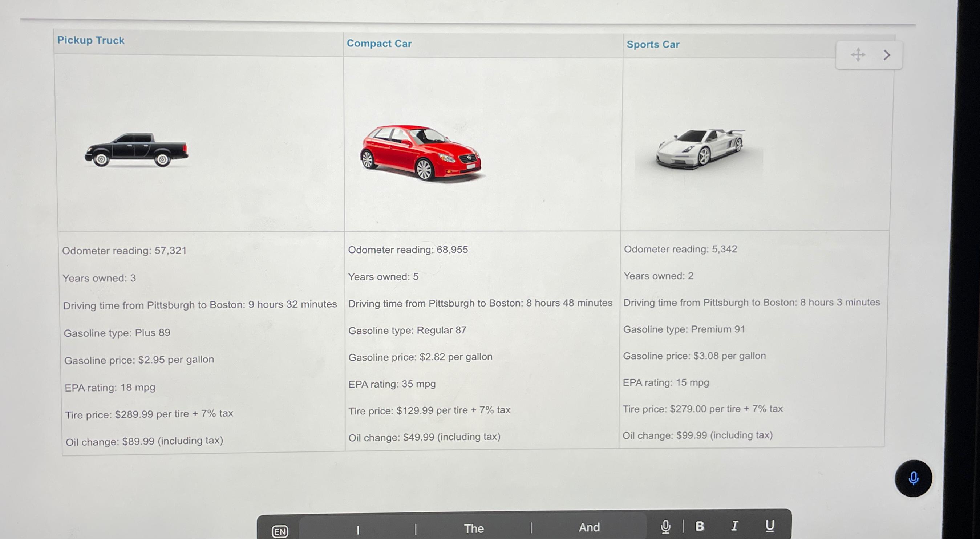Tap the round blue microphone button
Viewport: 980px width, 539px height.
tap(913, 478)
